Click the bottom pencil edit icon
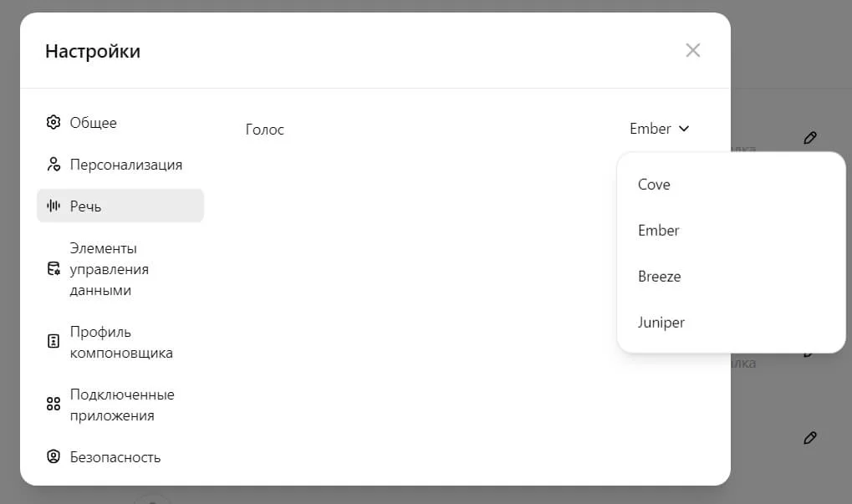 tap(809, 437)
